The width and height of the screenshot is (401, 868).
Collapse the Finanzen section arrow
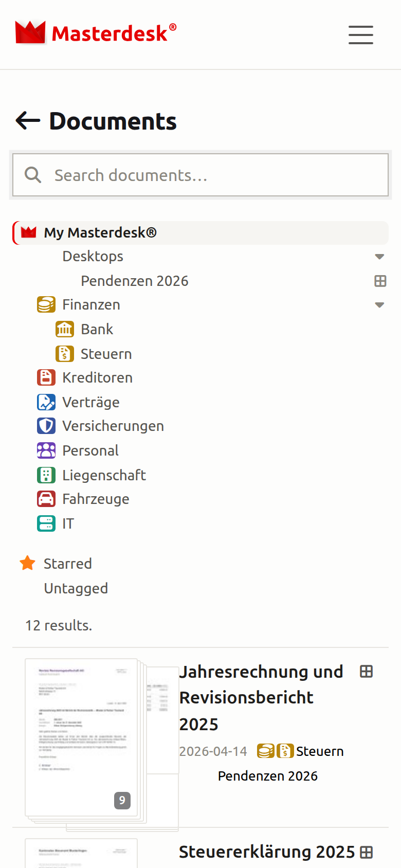[379, 305]
